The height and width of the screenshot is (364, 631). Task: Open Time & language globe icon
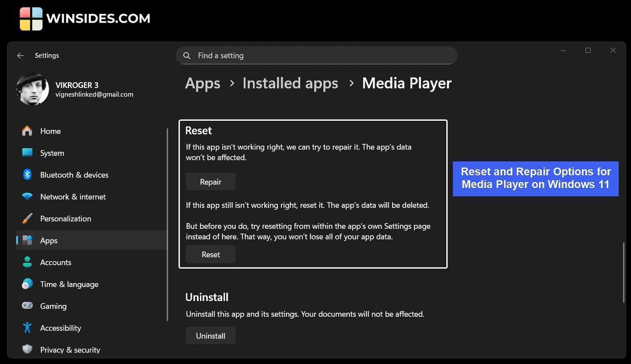(x=27, y=284)
